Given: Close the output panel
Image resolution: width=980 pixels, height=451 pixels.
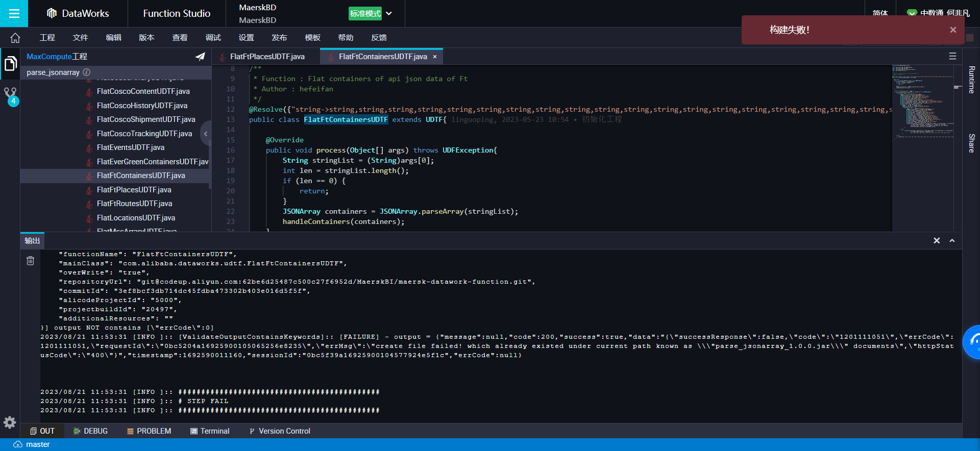Looking at the screenshot, I should tap(937, 240).
